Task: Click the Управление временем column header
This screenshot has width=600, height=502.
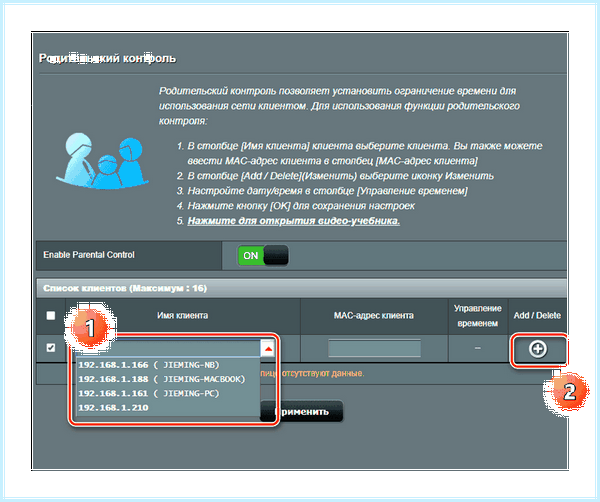Action: tap(478, 316)
